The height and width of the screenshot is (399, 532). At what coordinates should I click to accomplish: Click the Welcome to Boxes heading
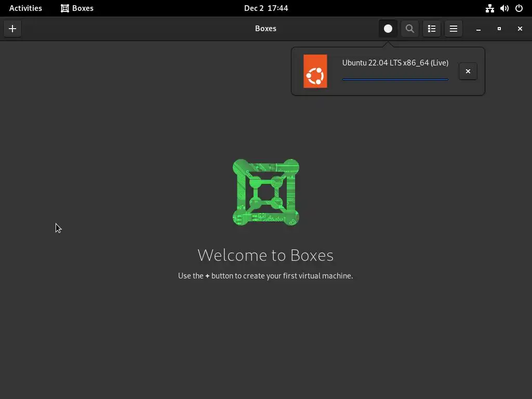(265, 255)
